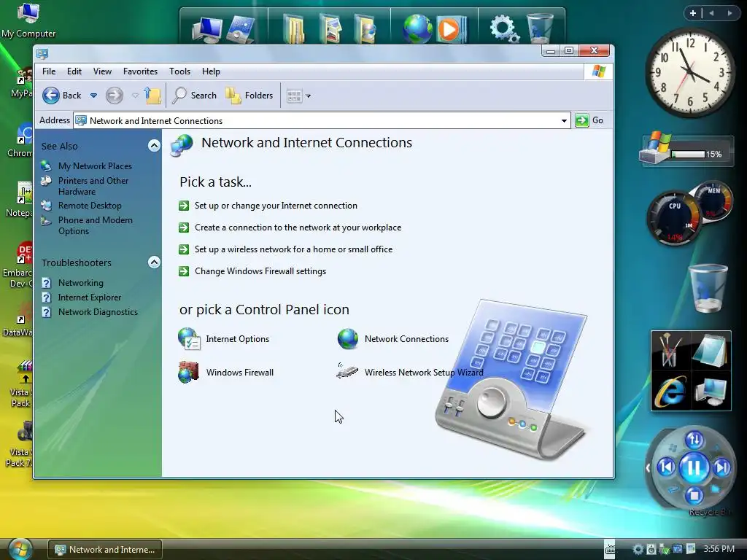
Task: Click the system tray clock 3:56 PM
Action: point(719,549)
